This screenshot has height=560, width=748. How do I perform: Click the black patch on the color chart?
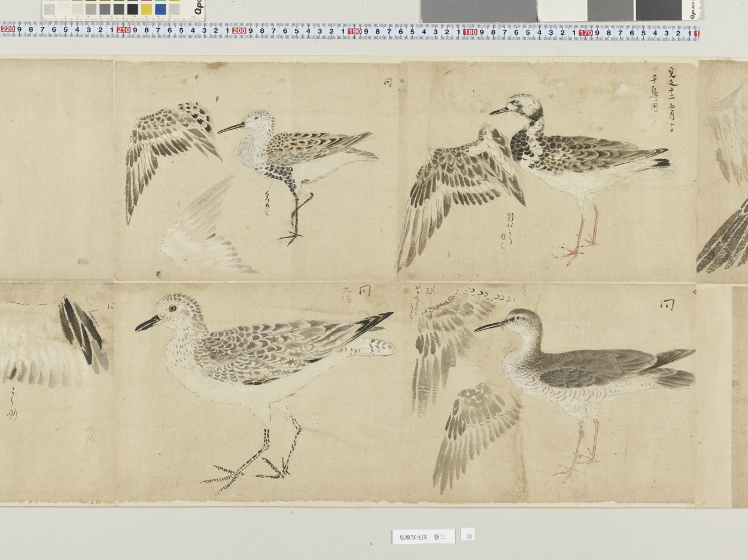pos(133,10)
